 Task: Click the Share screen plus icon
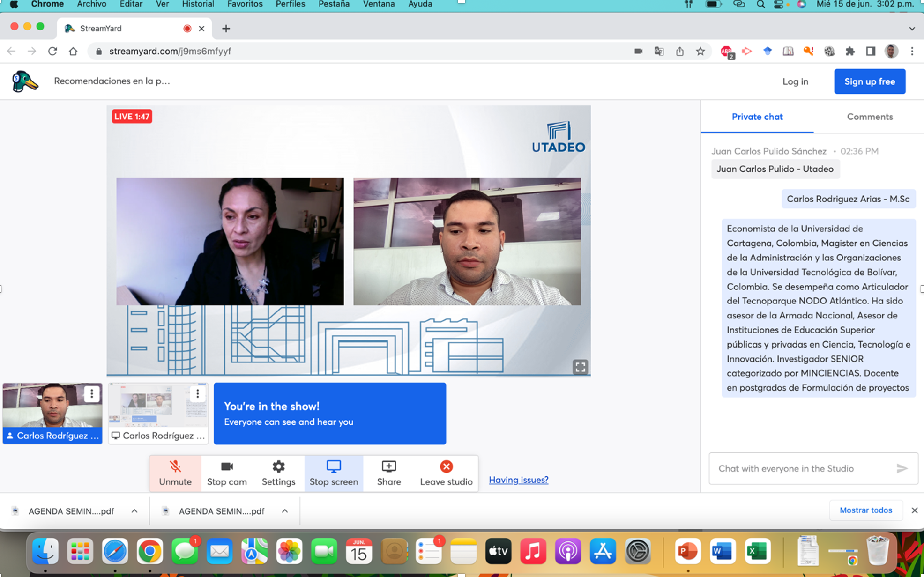click(x=389, y=473)
